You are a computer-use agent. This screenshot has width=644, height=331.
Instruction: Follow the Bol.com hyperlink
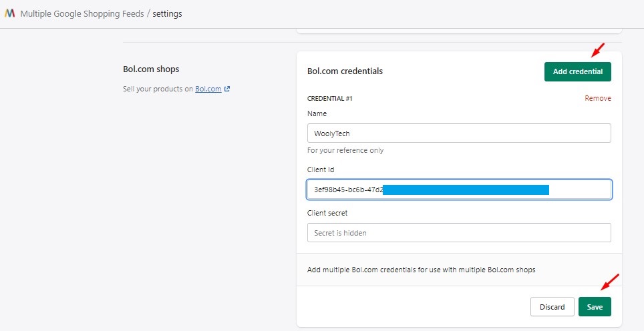208,89
